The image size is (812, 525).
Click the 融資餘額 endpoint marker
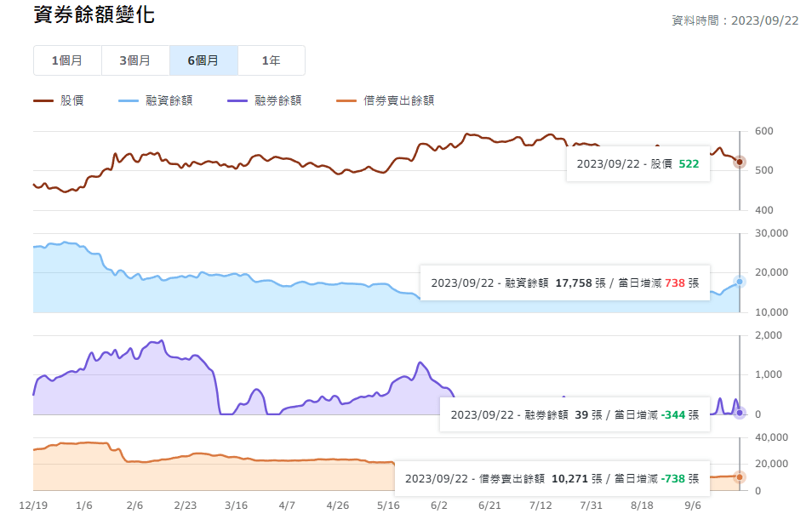coord(740,282)
